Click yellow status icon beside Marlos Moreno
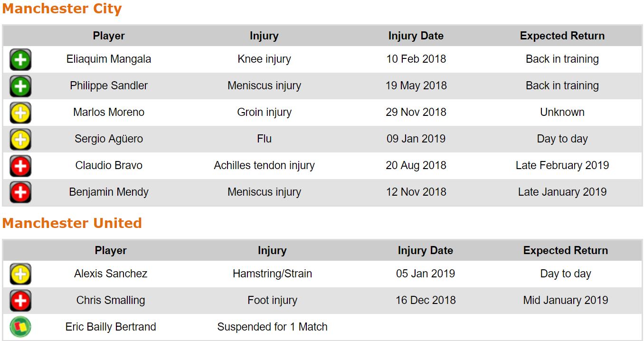 click(20, 113)
